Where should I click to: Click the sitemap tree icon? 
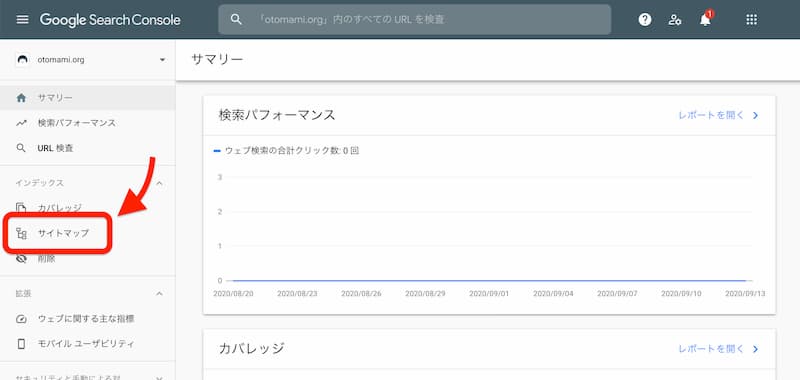pos(21,234)
